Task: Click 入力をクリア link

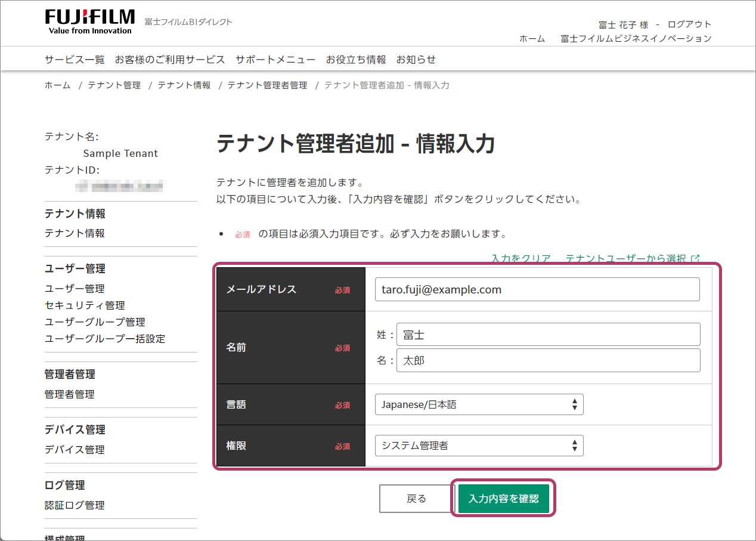Action: tap(521, 259)
